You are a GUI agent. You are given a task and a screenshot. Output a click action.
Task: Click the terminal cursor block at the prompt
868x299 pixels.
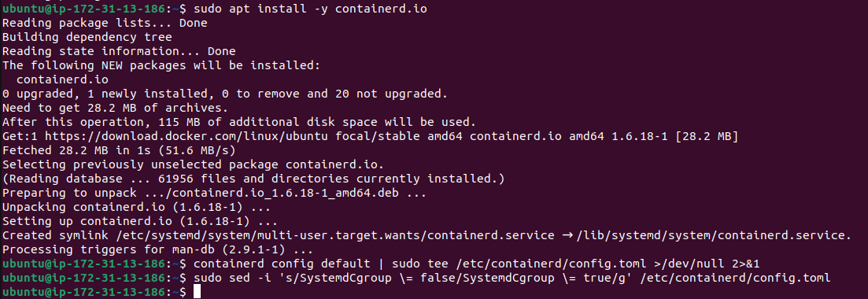pyautogui.click(x=197, y=292)
